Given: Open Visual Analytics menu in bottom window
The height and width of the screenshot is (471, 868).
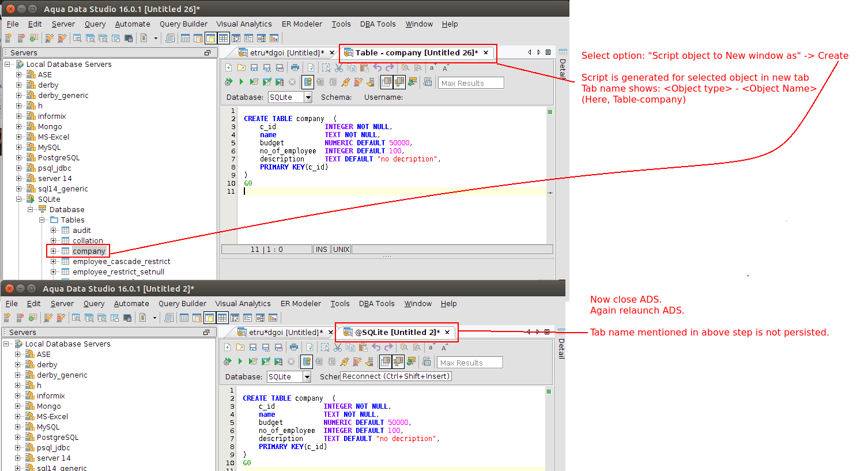Looking at the screenshot, I should coord(243,304).
